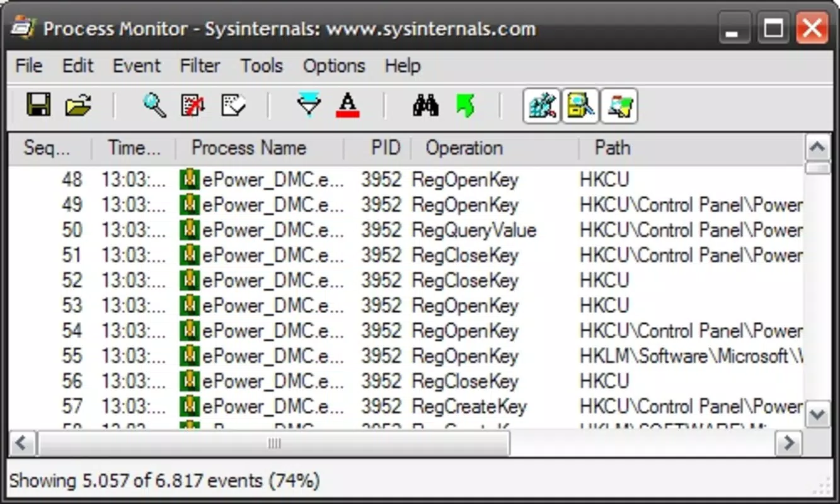Select the HKLM\Software\Microsoft path in row 55

(691, 356)
